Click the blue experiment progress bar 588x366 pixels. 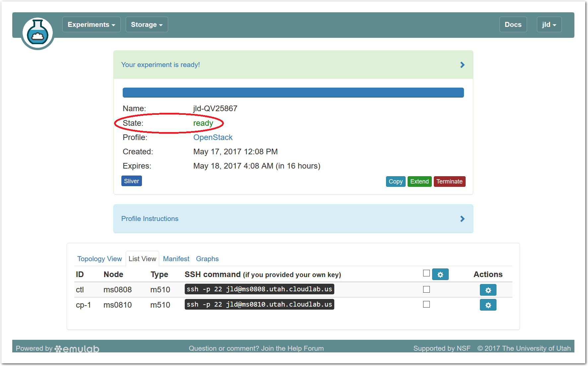293,93
